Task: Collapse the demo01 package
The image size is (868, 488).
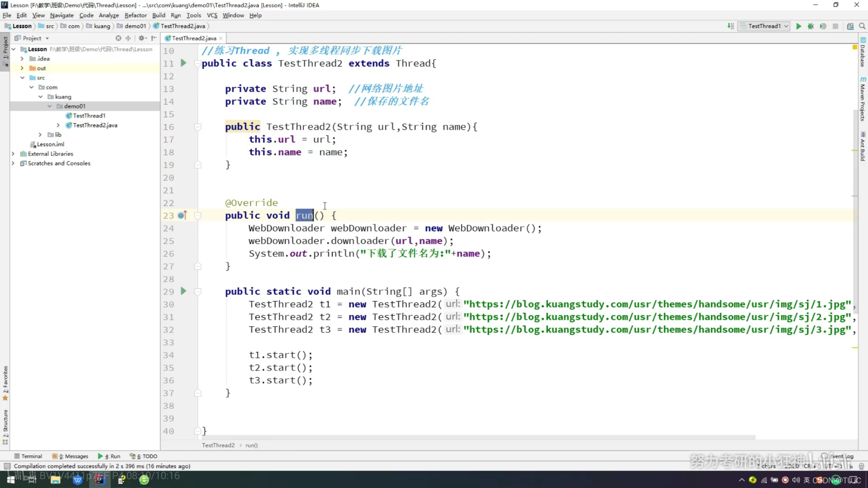Action: 50,106
